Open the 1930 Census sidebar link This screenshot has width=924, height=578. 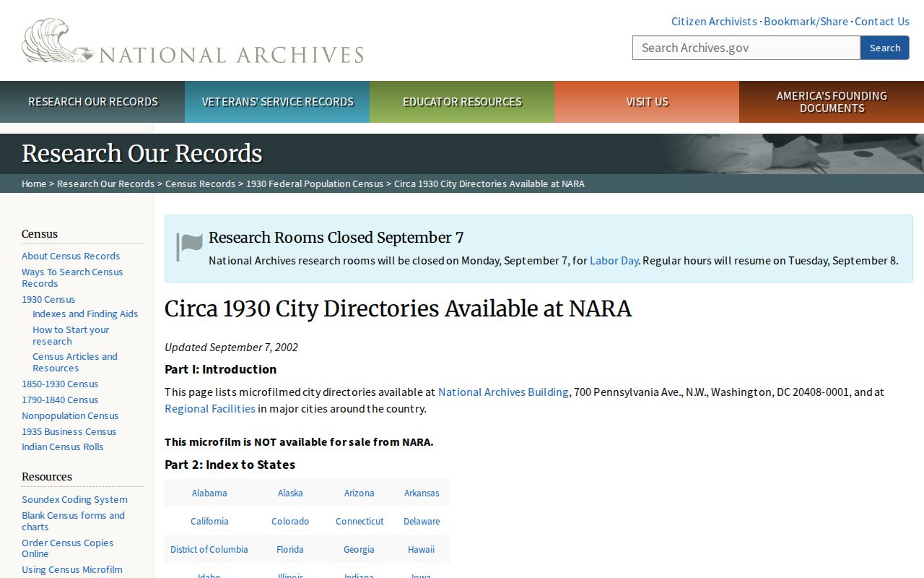[48, 299]
